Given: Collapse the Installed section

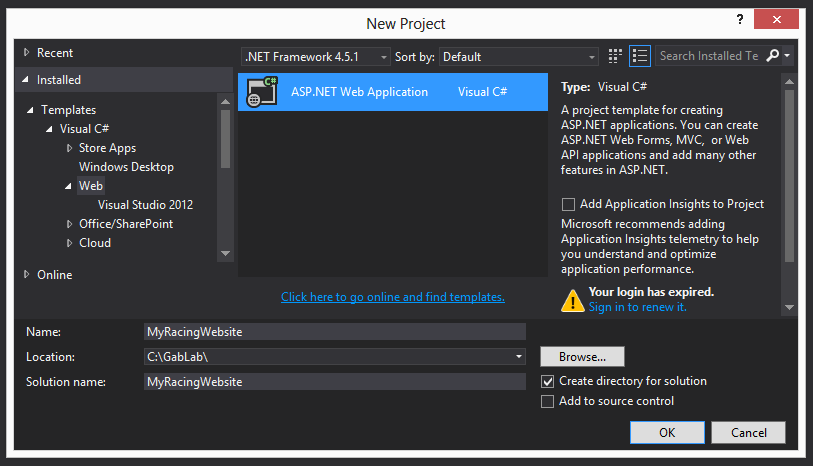Looking at the screenshot, I should tap(25, 79).
